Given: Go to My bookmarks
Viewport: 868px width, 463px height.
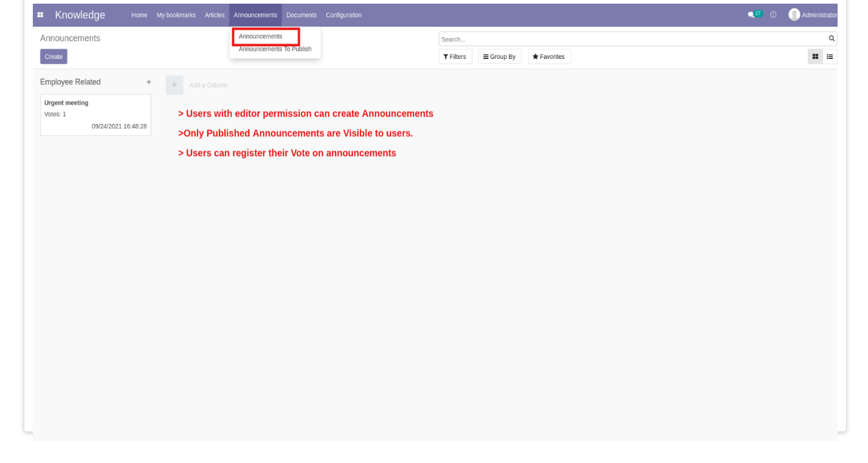Looking at the screenshot, I should click(x=176, y=15).
